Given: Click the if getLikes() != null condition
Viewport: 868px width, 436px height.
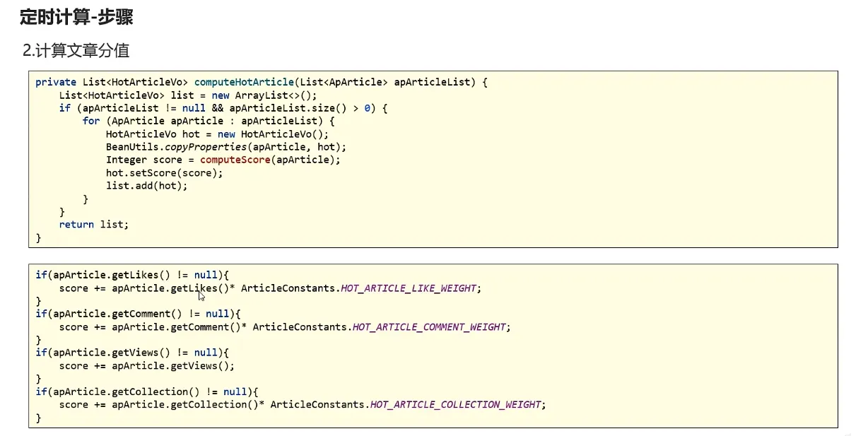Looking at the screenshot, I should 133,275.
